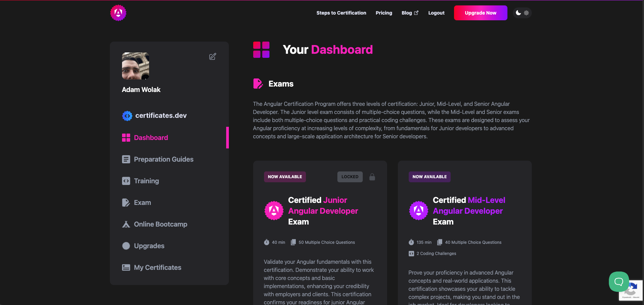Click the certificates.dev blue badge icon
The image size is (644, 305).
[x=127, y=116]
